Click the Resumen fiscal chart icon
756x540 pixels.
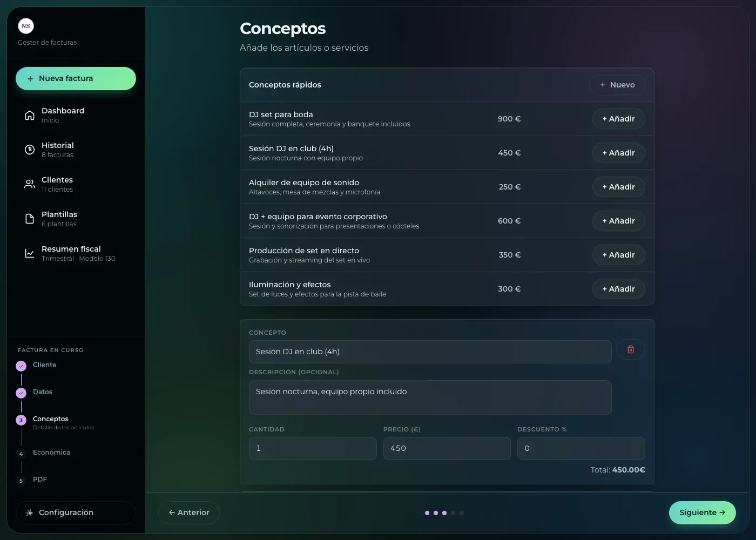tap(30, 253)
